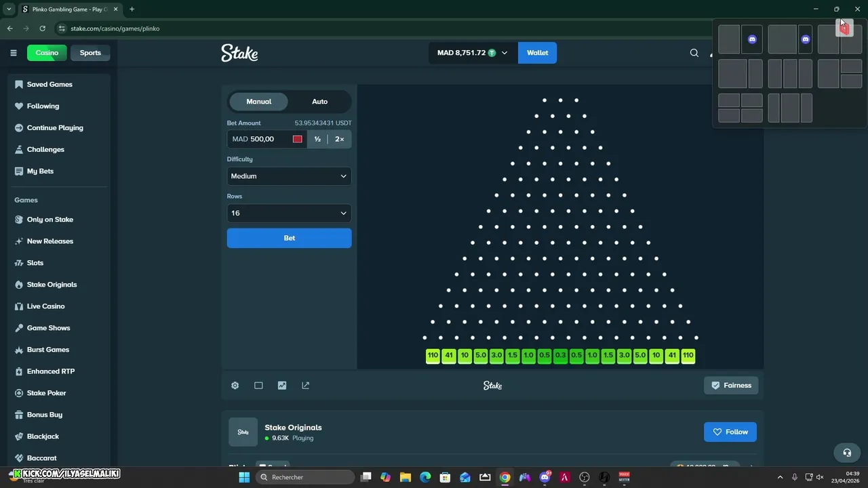Open live support headset icon
The width and height of the screenshot is (868, 488).
click(x=847, y=453)
